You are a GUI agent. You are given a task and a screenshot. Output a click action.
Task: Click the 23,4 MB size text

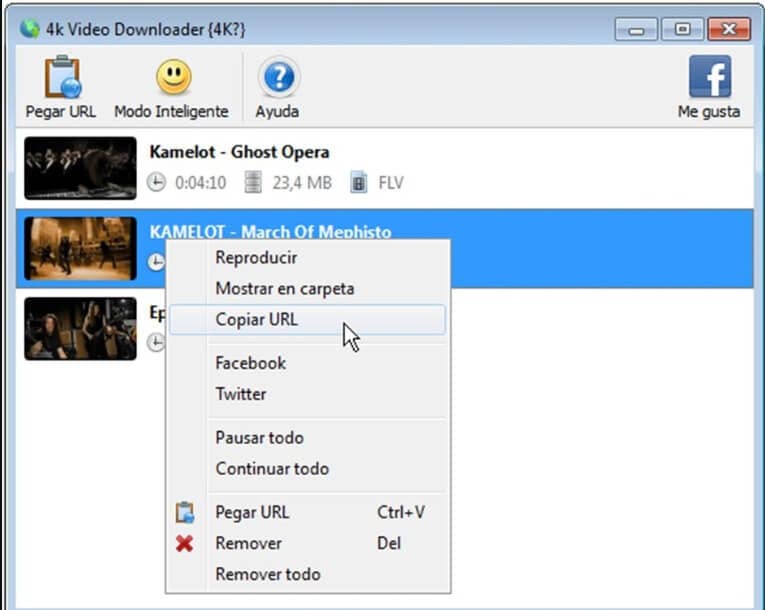pos(302,183)
